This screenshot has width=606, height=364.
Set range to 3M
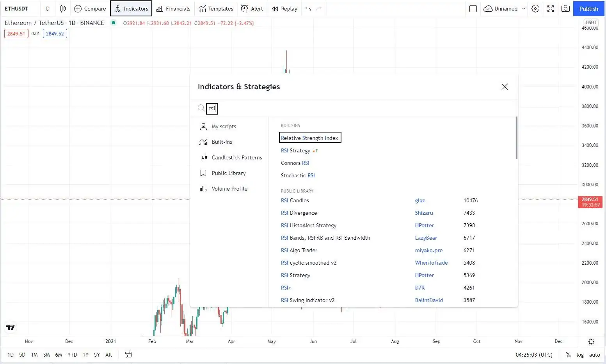(46, 355)
